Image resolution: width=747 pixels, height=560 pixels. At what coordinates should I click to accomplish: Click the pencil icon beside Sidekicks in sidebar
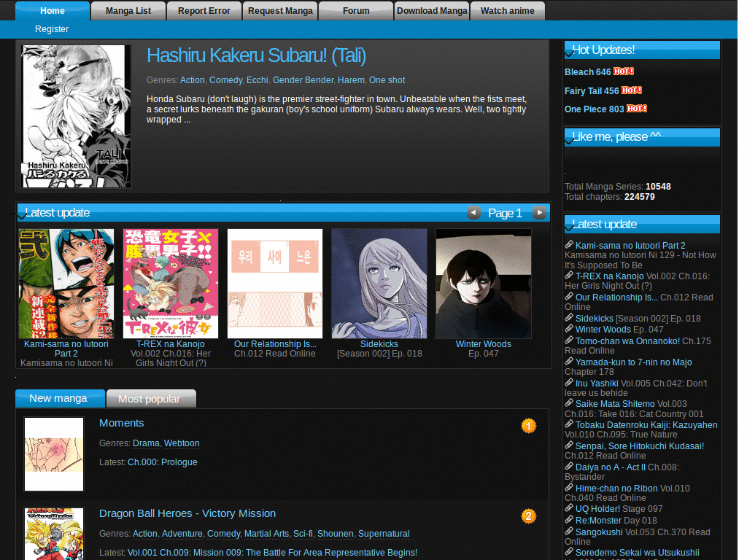click(x=569, y=318)
